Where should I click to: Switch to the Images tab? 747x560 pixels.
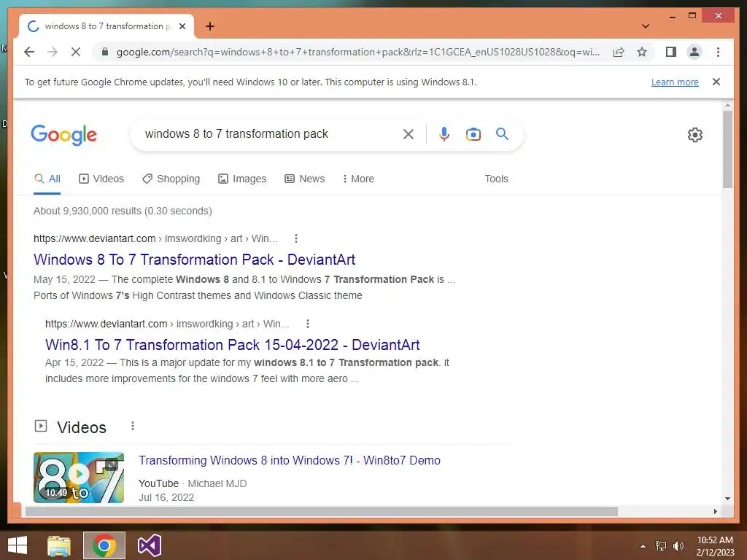point(242,179)
